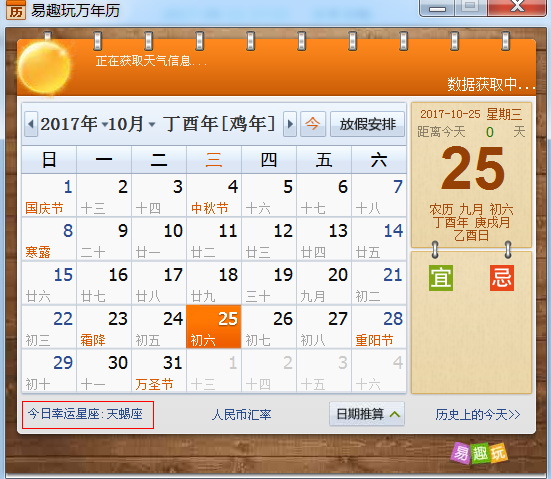Open 历史上的今天 link
This screenshot has width=551, height=479.
click(478, 415)
